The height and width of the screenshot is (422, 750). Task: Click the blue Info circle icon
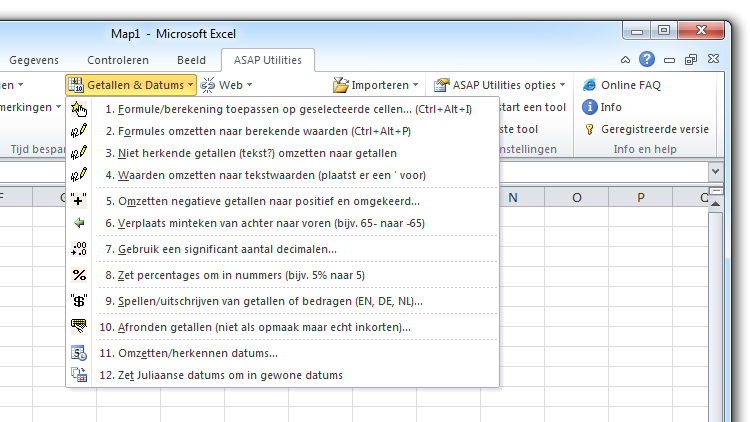point(589,107)
